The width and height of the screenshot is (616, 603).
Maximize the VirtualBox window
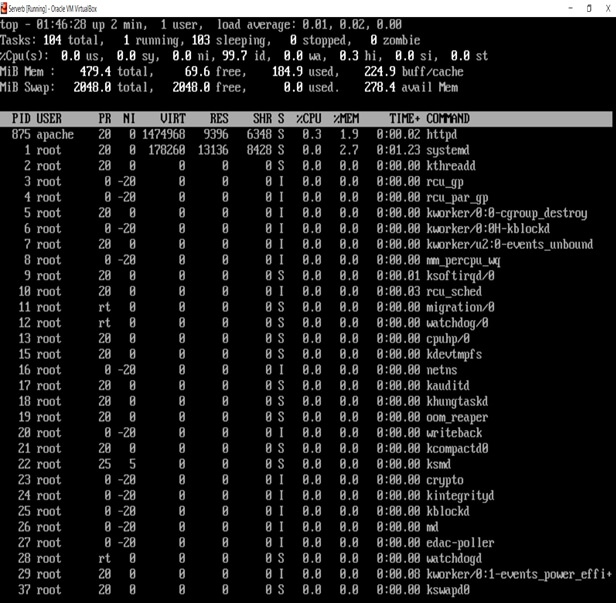(589, 8)
